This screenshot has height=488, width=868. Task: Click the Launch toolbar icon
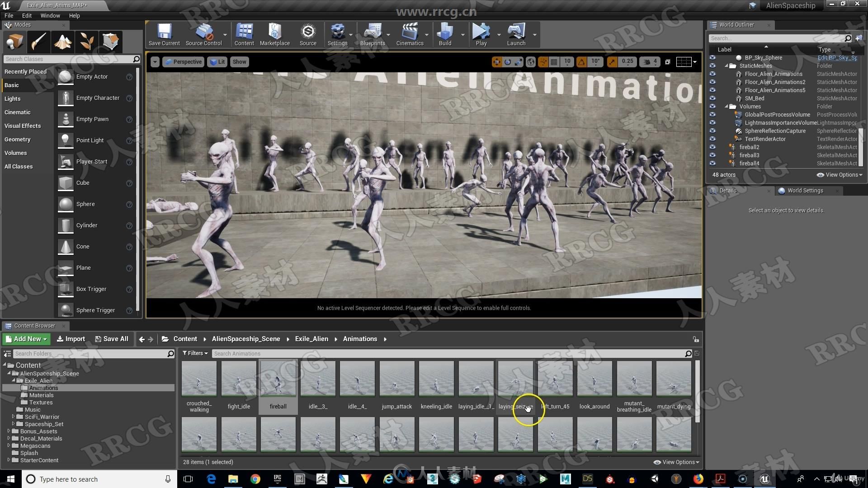(x=515, y=34)
